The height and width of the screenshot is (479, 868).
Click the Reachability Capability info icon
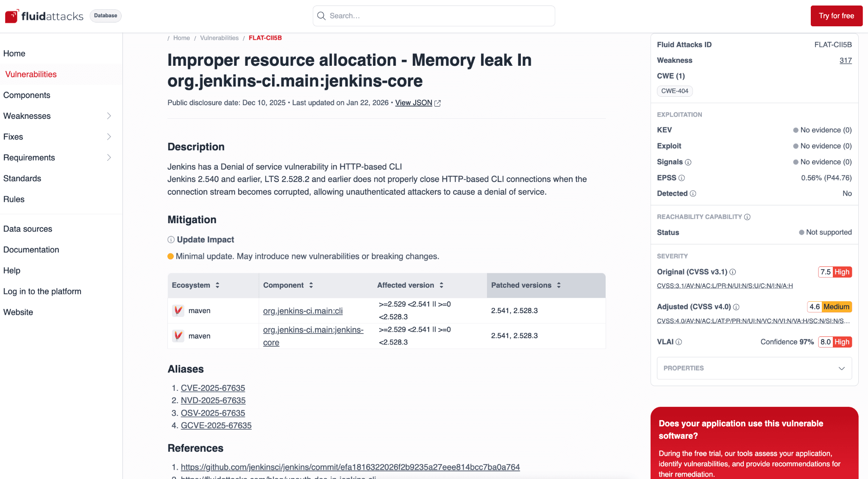[x=747, y=217]
